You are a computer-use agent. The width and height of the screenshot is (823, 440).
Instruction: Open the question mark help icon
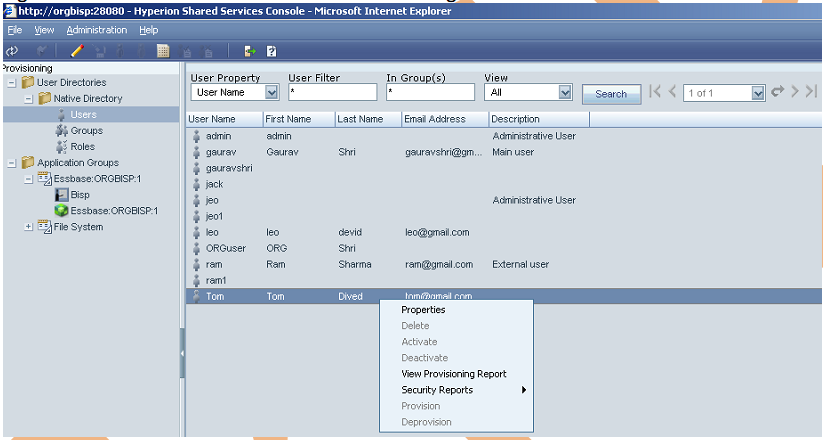point(271,51)
